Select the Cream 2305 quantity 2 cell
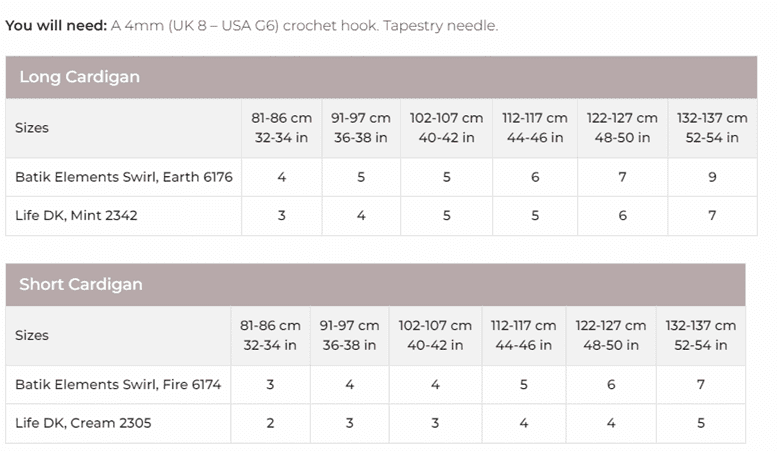 pos(270,423)
